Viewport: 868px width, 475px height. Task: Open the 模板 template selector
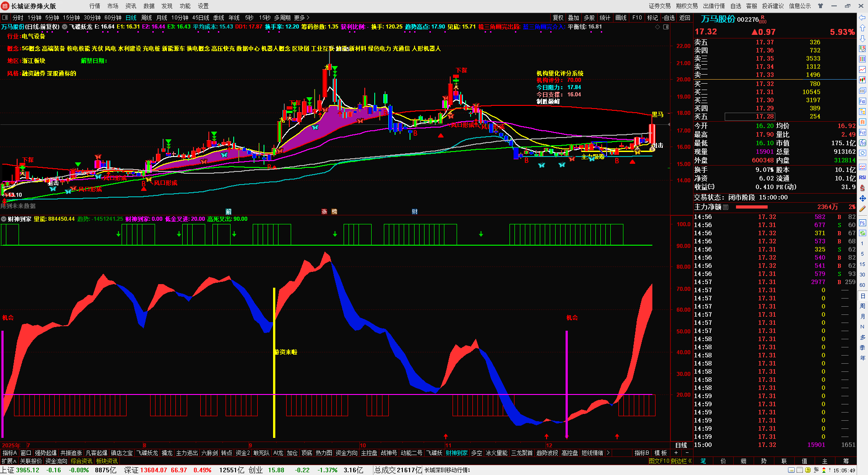coord(660,453)
